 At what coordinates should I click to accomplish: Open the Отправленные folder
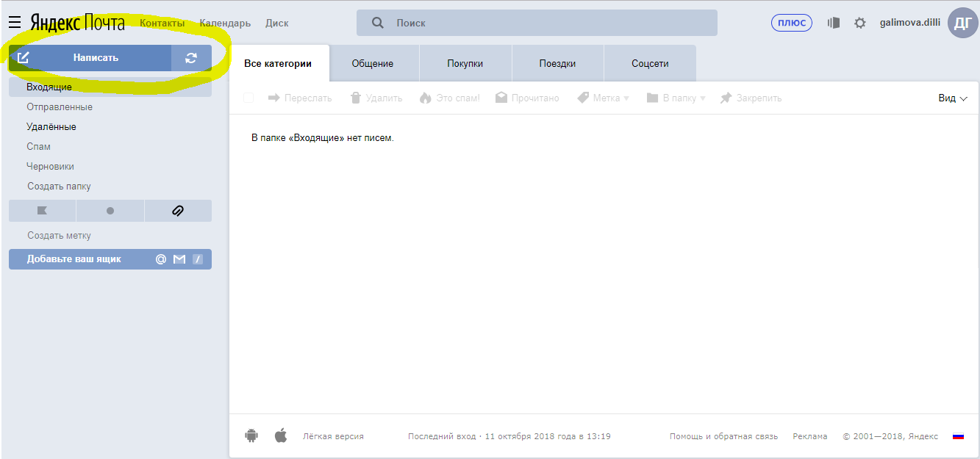[x=60, y=107]
